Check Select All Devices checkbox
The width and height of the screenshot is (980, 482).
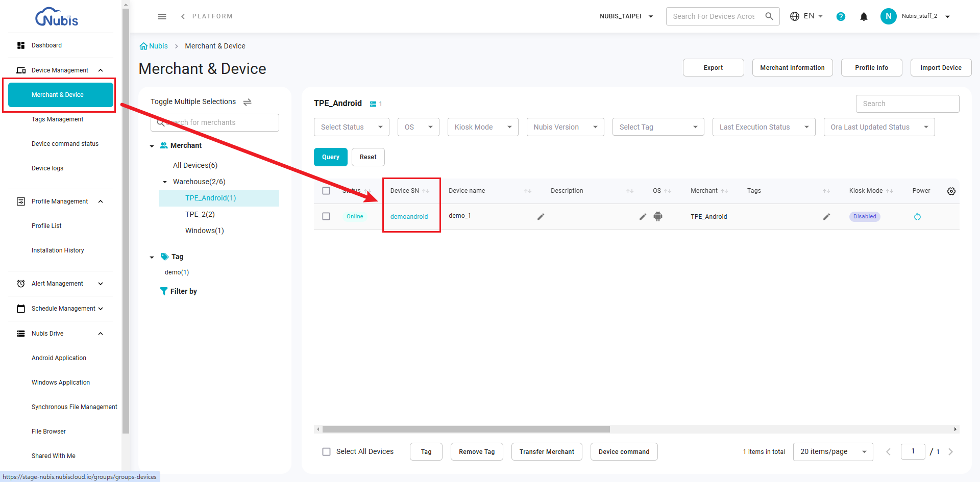point(326,452)
